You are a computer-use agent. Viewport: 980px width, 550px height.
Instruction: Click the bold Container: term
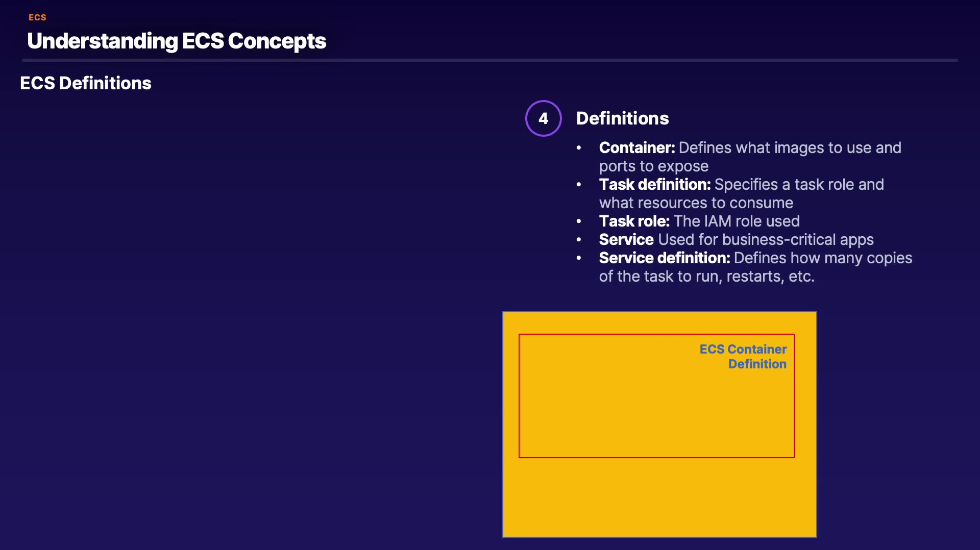pos(636,148)
